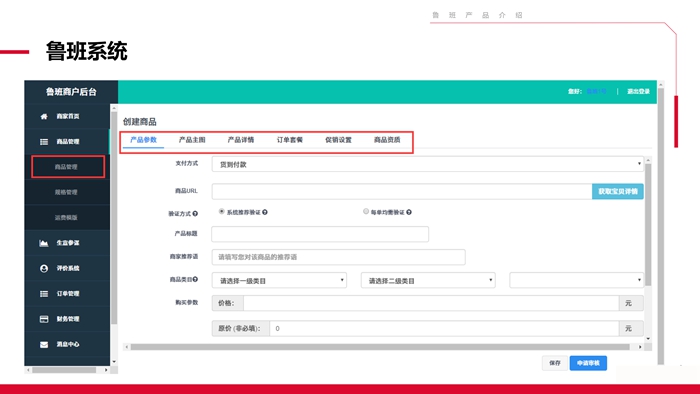Click the 鲁班商户后台 header title

click(x=71, y=92)
